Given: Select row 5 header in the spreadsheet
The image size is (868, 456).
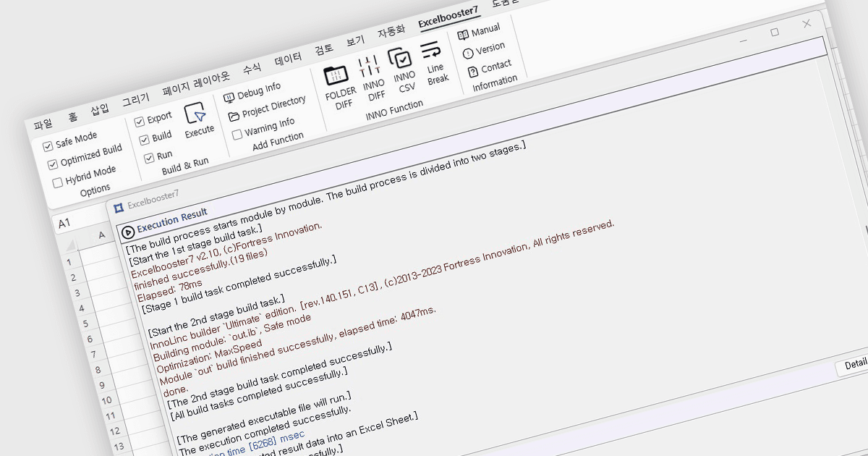Looking at the screenshot, I should coord(86,324).
